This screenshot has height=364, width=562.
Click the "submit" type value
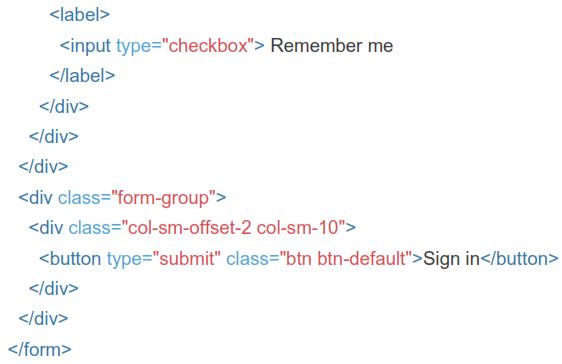click(x=186, y=259)
